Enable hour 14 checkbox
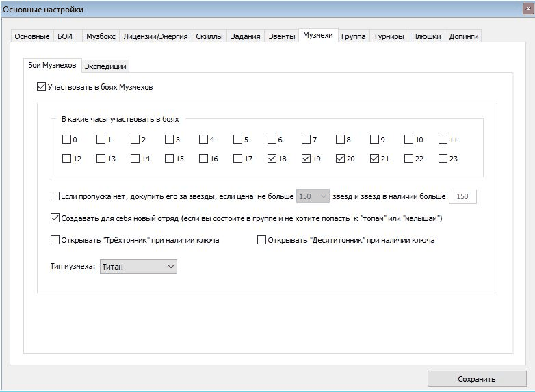This screenshot has width=535, height=392. tap(135, 158)
